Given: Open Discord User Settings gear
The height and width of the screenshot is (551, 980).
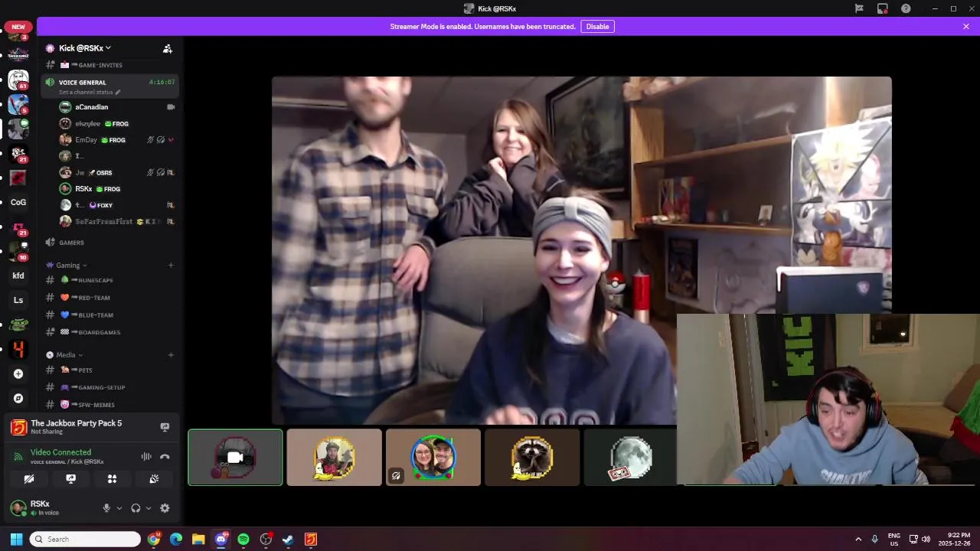Looking at the screenshot, I should (165, 508).
